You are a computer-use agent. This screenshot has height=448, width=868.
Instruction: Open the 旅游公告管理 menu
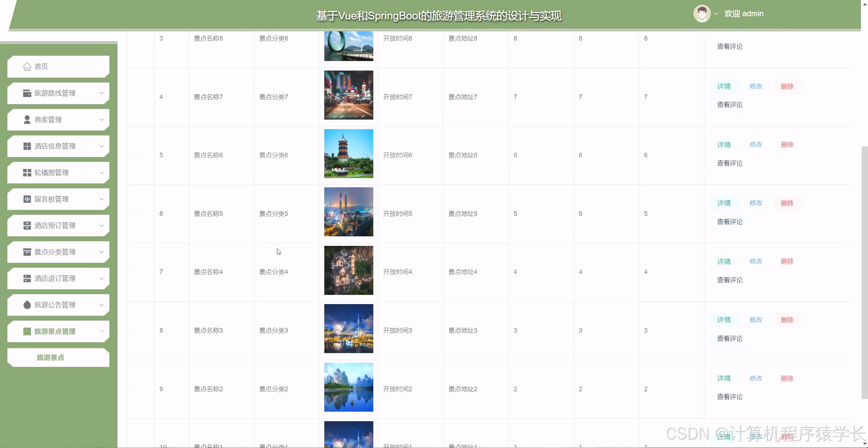coord(58,305)
